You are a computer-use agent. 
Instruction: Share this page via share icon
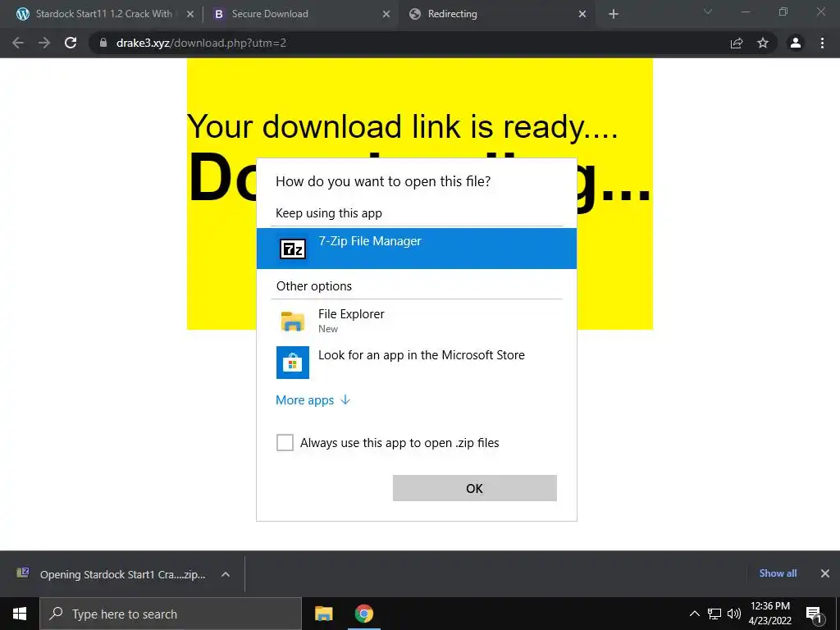[737, 43]
